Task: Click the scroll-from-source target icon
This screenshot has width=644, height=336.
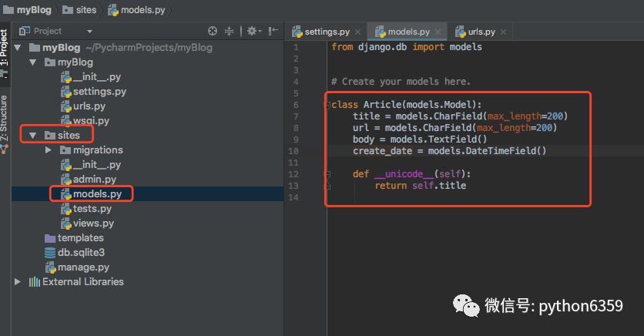Action: pos(213,31)
